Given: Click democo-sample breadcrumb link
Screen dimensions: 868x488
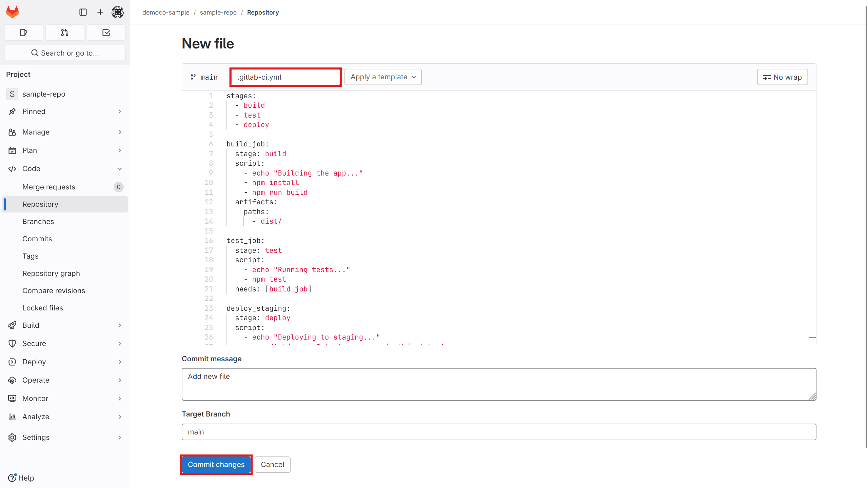Looking at the screenshot, I should (x=166, y=12).
